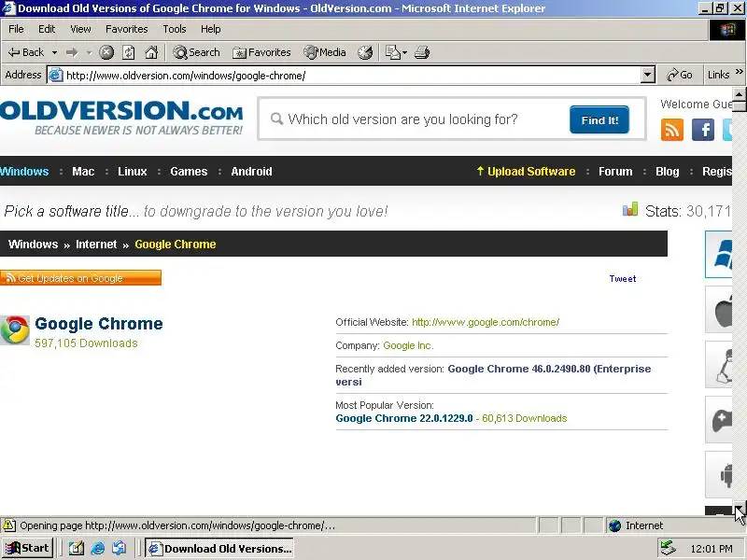Click the Facebook icon
Screen dimensions: 747x560
coord(703,130)
